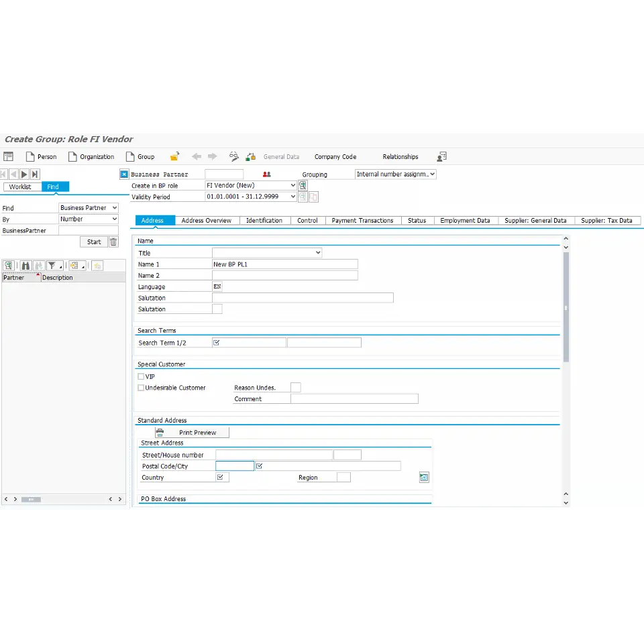The image size is (644, 644).
Task: Go back with the left arrow
Action: (x=197, y=156)
